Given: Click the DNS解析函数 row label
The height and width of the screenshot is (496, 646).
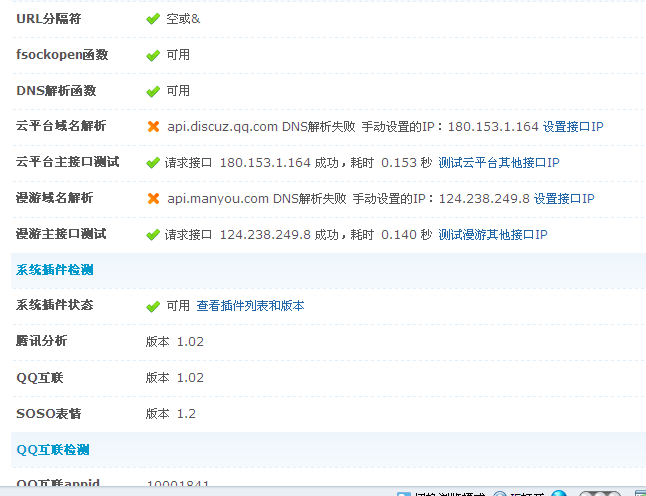Looking at the screenshot, I should [x=56, y=91].
